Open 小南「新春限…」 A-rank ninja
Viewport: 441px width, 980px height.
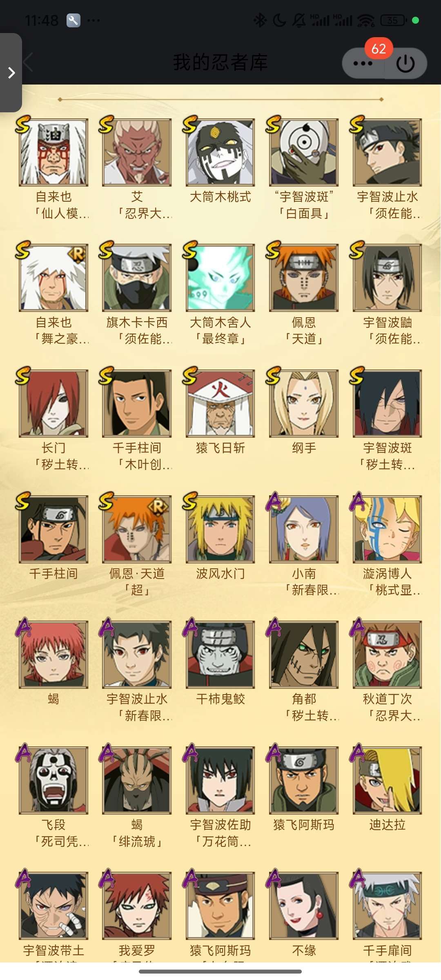(x=304, y=529)
